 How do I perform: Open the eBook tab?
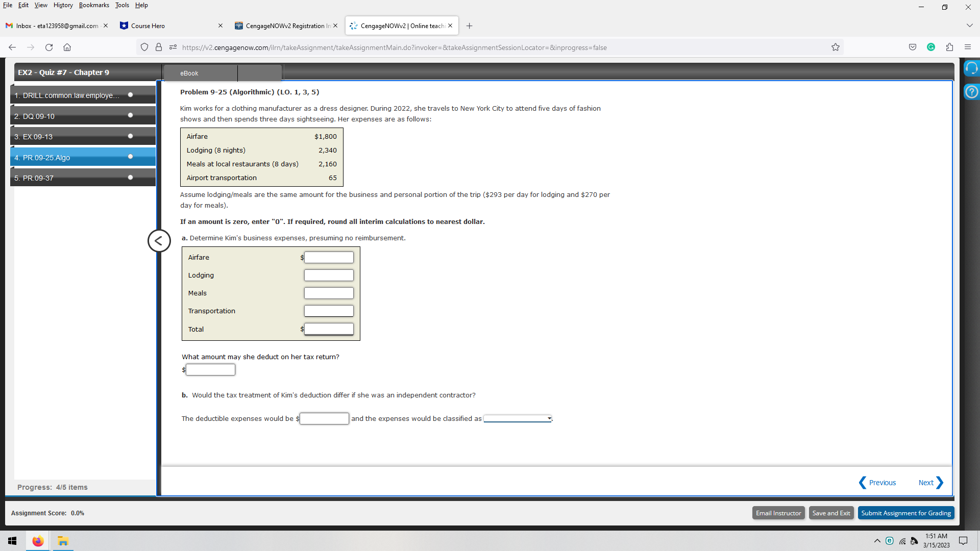189,73
